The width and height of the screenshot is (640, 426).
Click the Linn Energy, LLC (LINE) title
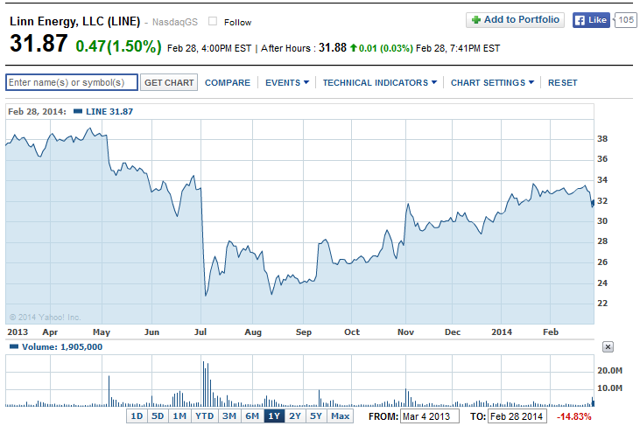click(x=75, y=21)
